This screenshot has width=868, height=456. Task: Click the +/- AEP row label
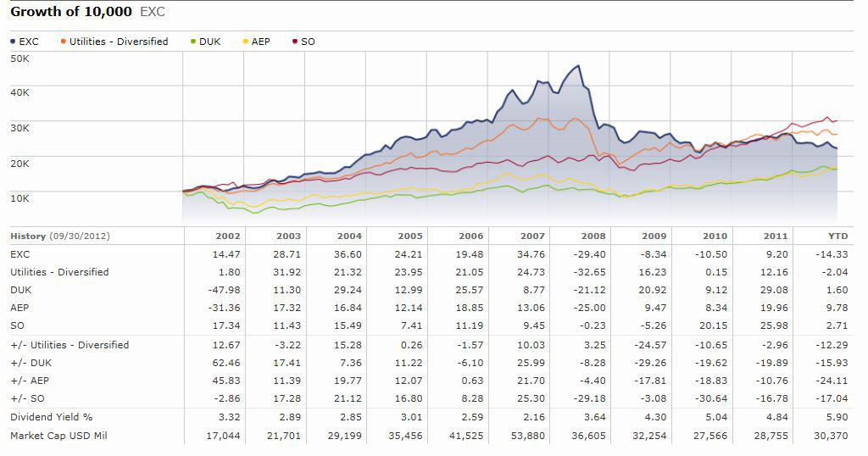pyautogui.click(x=30, y=381)
